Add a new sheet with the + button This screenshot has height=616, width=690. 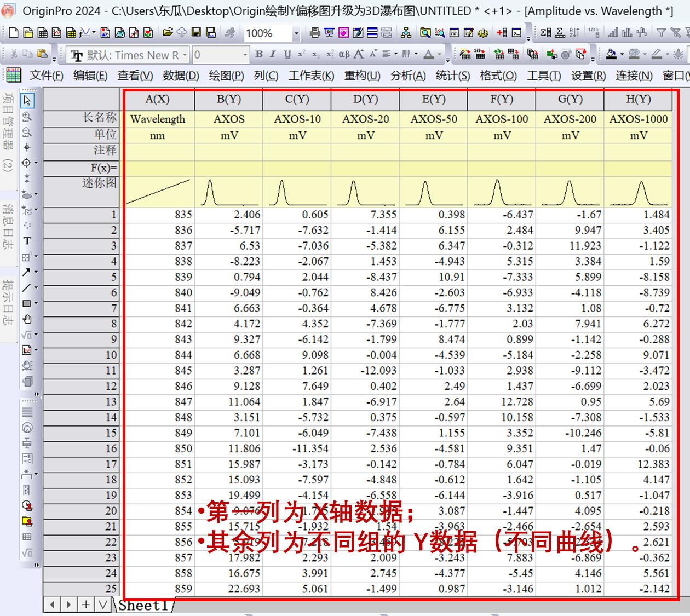pyautogui.click(x=86, y=605)
